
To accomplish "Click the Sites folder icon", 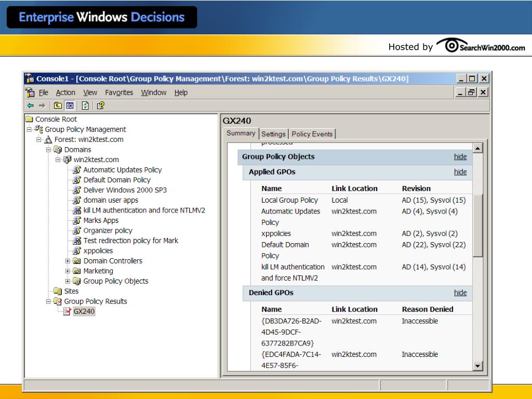I will coord(58,291).
